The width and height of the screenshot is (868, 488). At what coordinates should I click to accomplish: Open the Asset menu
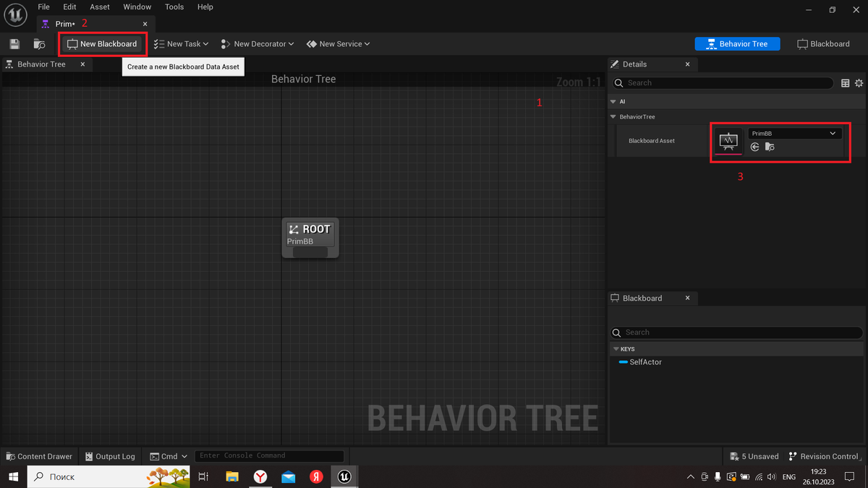(100, 7)
